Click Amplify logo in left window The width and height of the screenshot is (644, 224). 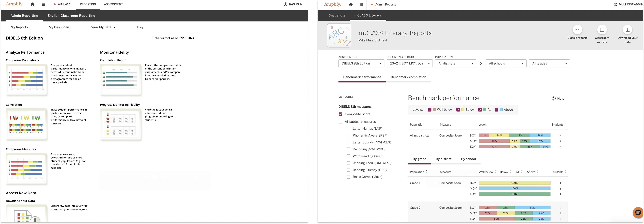[15, 4]
